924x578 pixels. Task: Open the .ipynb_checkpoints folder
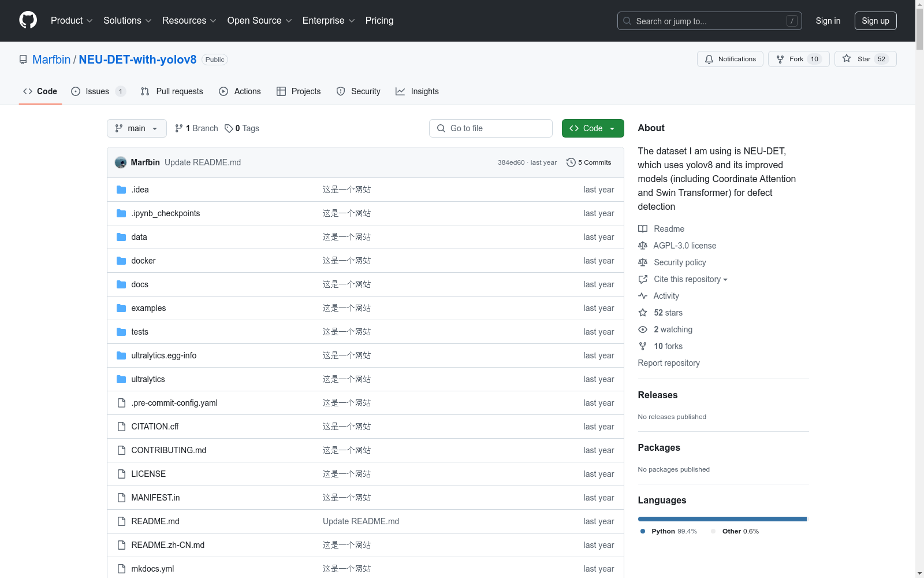pyautogui.click(x=166, y=213)
